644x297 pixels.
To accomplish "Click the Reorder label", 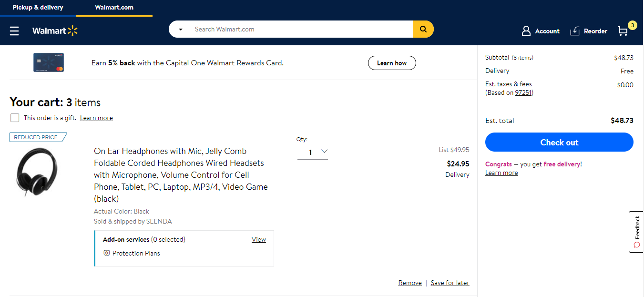I will tap(596, 31).
